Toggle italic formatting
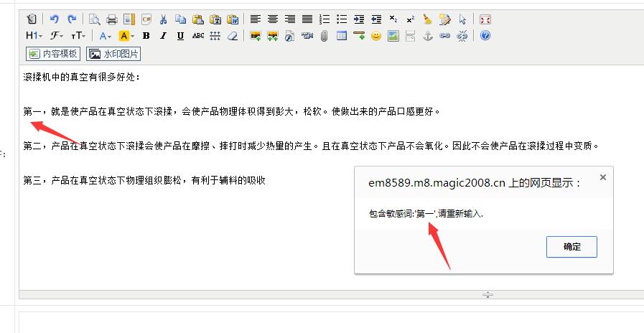644x333 pixels. 164,35
